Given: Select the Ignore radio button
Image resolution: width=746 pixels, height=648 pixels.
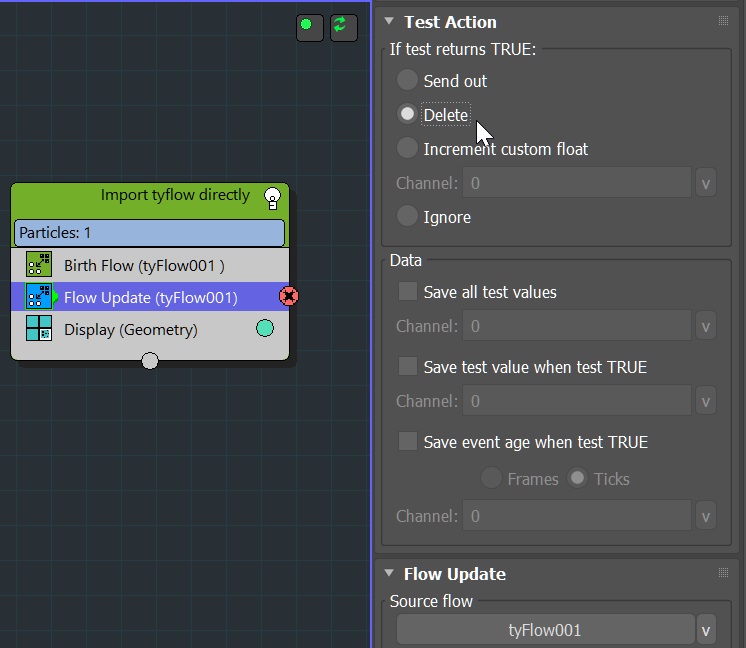Looking at the screenshot, I should pyautogui.click(x=407, y=216).
